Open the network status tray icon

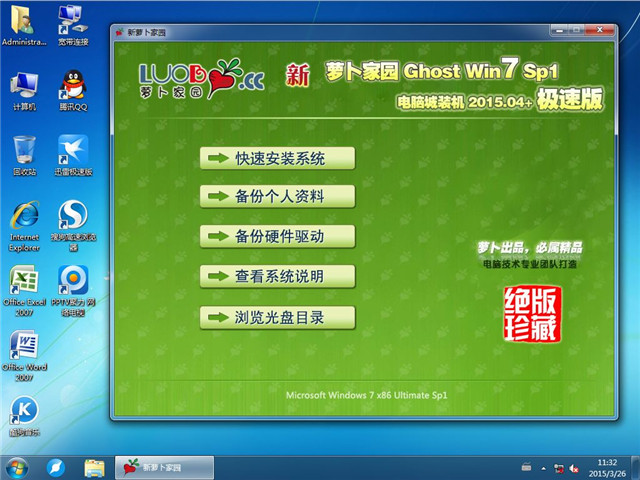(x=558, y=468)
